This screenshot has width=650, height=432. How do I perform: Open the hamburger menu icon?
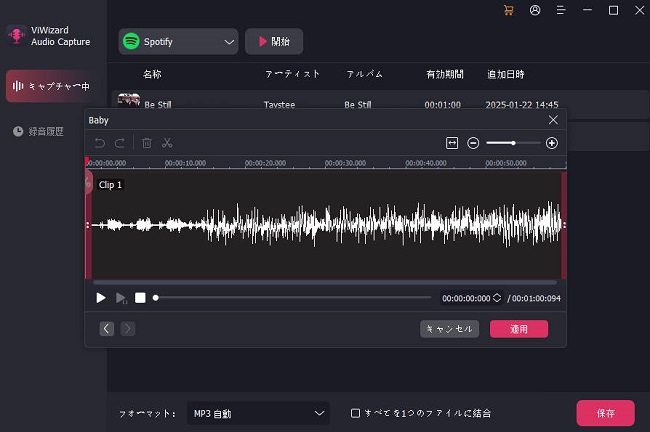point(560,10)
